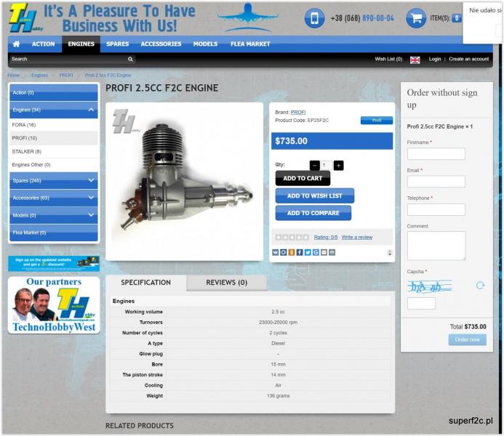Expand the Spares (245) category
Image resolution: width=504 pixels, height=436 pixels.
pos(91,180)
